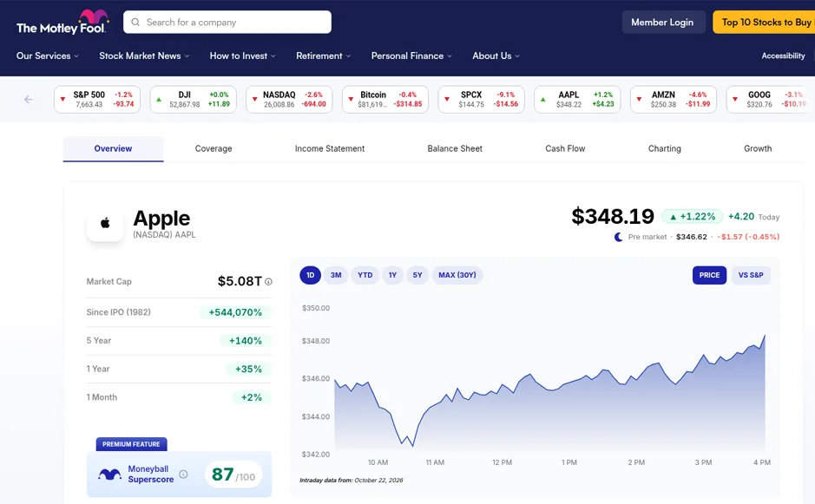The width and height of the screenshot is (815, 504).
Task: Open the Overview tab
Action: [114, 148]
